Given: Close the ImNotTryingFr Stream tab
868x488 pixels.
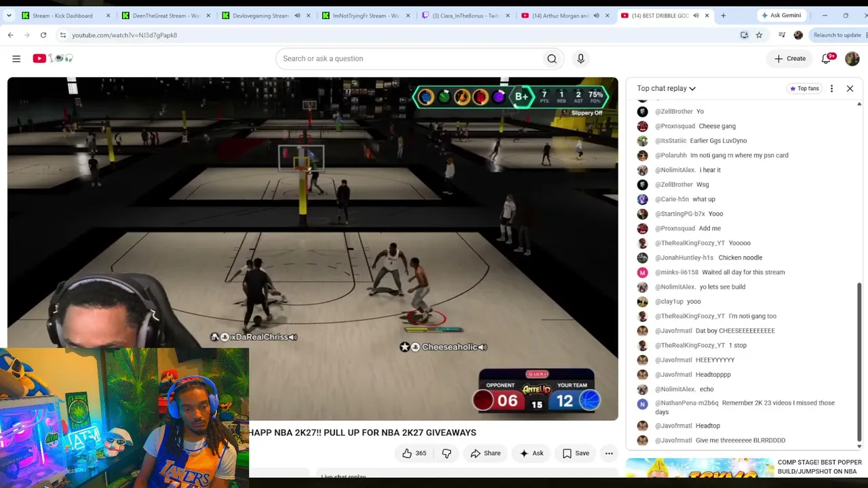Looking at the screenshot, I should pyautogui.click(x=408, y=16).
